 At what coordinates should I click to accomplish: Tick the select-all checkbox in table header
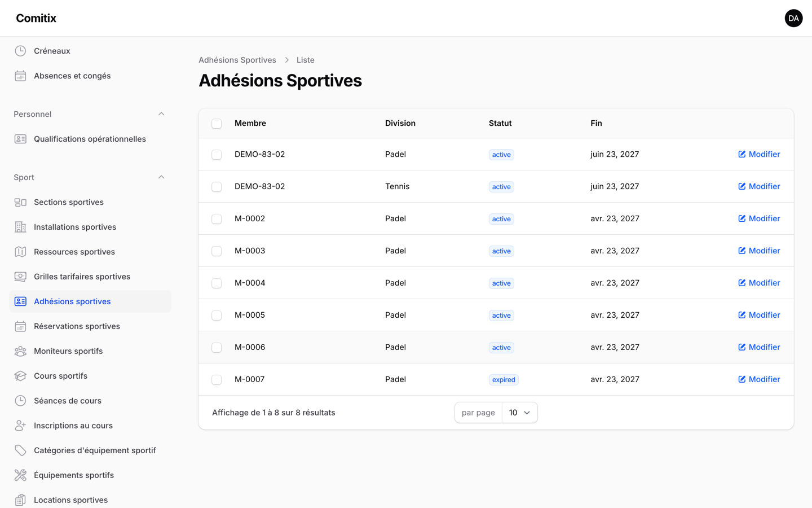pyautogui.click(x=217, y=124)
